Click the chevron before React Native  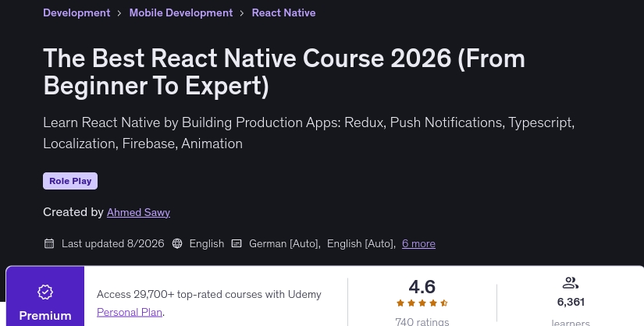click(242, 13)
